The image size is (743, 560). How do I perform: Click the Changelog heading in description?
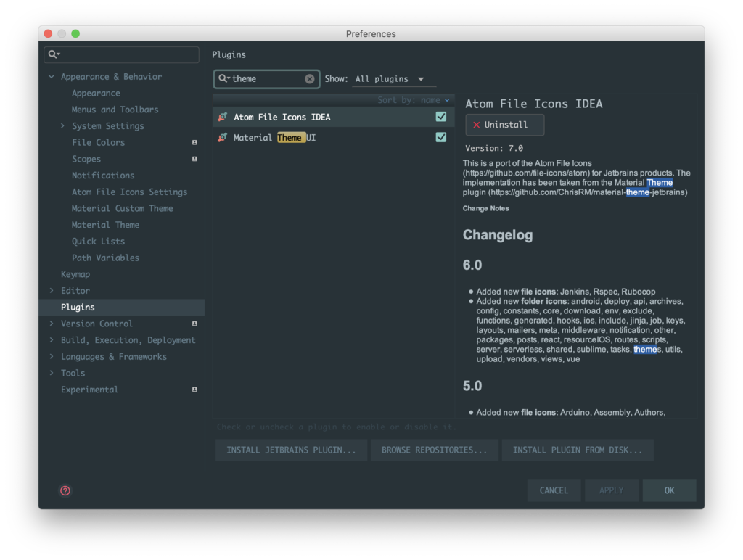click(x=498, y=235)
